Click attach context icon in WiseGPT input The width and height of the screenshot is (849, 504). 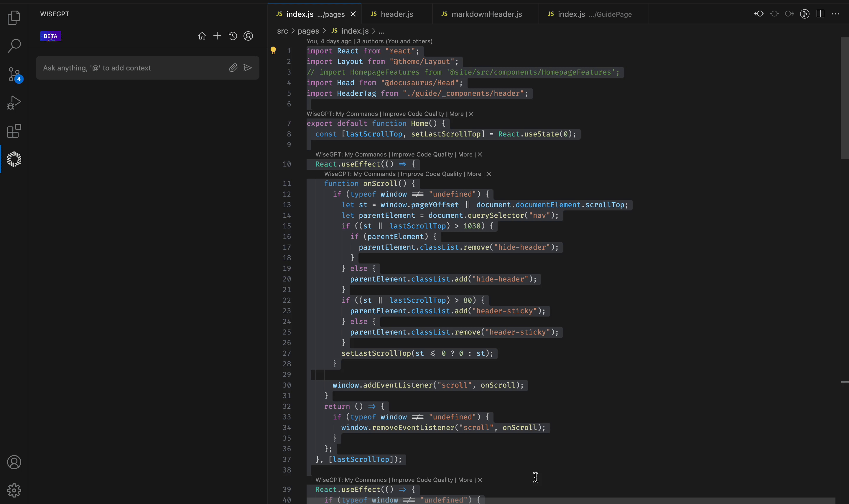233,68
